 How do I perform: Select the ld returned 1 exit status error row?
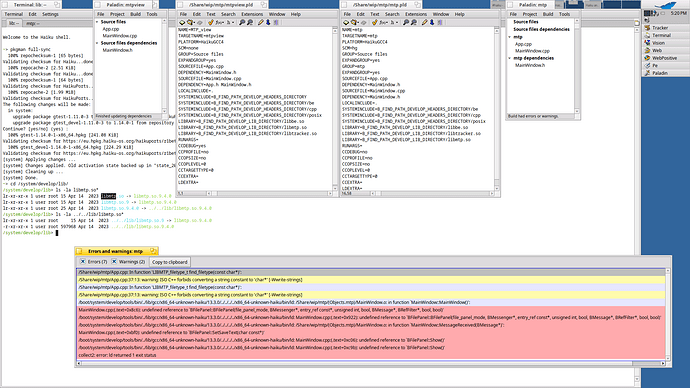(x=371, y=355)
